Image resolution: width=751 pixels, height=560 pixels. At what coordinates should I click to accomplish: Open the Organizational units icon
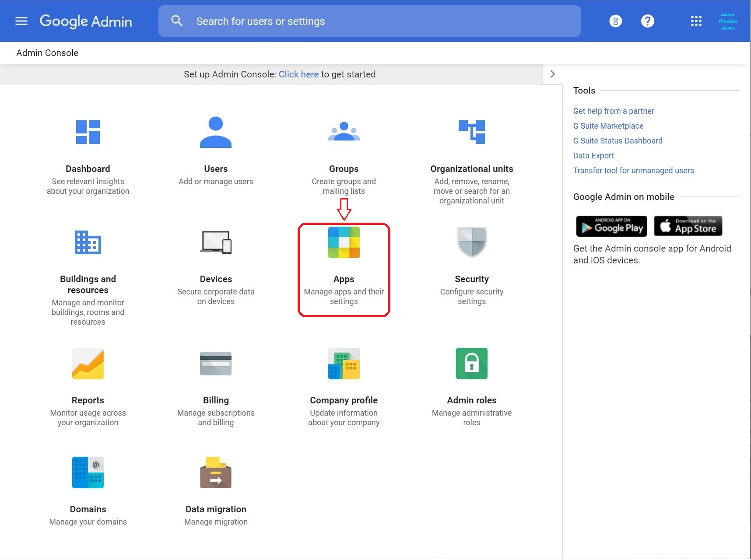[x=472, y=132]
